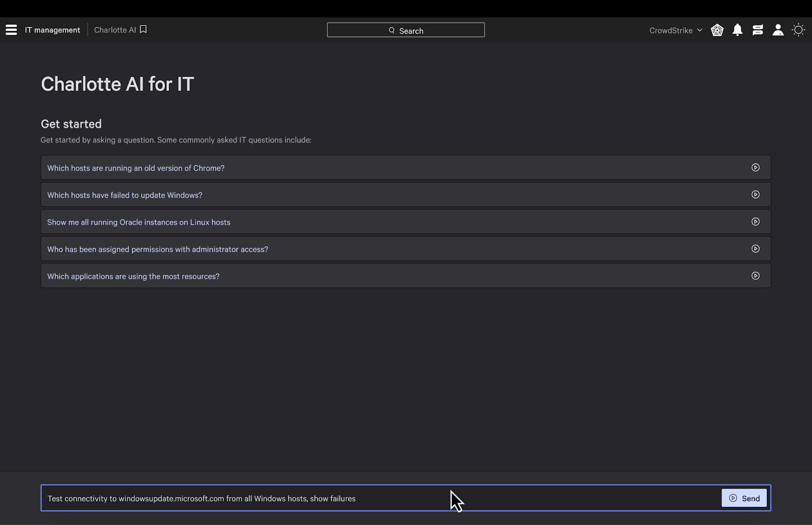Open the user profile icon
The image size is (812, 525).
(778, 30)
